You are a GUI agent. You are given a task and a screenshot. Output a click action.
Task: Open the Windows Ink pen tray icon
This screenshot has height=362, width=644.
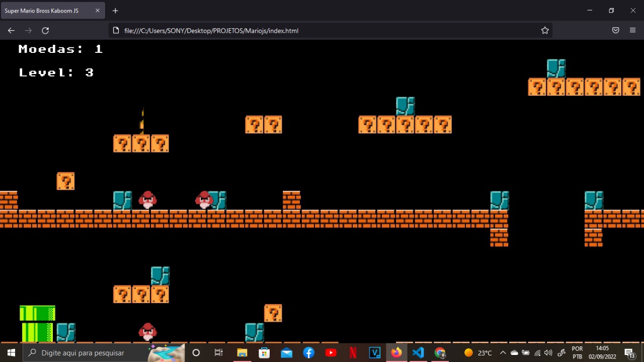tap(562, 353)
